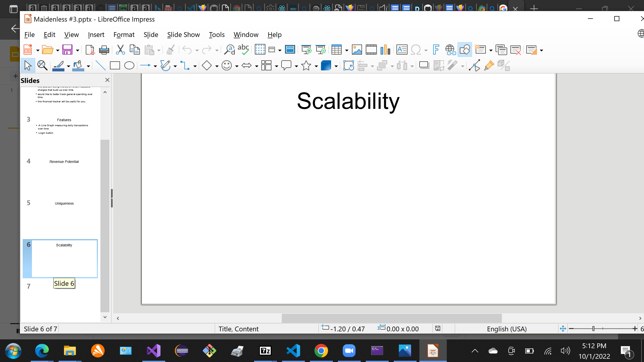Toggle the Show Draw Functions button
This screenshot has width=644, height=362.
pyautogui.click(x=465, y=50)
